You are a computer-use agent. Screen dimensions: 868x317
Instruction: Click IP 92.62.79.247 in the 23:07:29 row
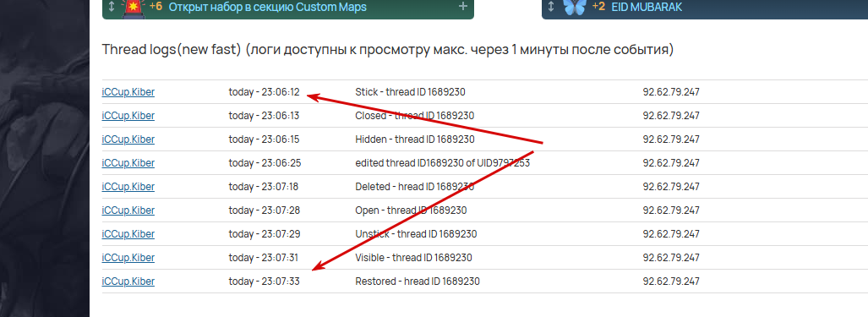(x=671, y=234)
